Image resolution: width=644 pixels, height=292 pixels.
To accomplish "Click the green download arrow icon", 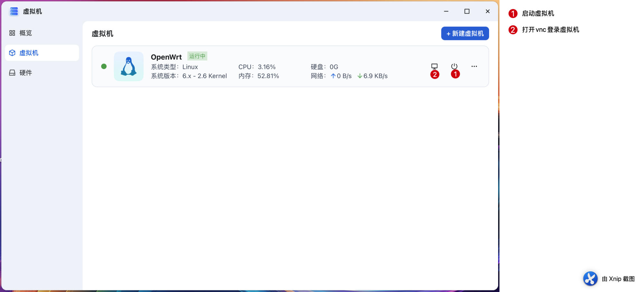I will (x=360, y=76).
